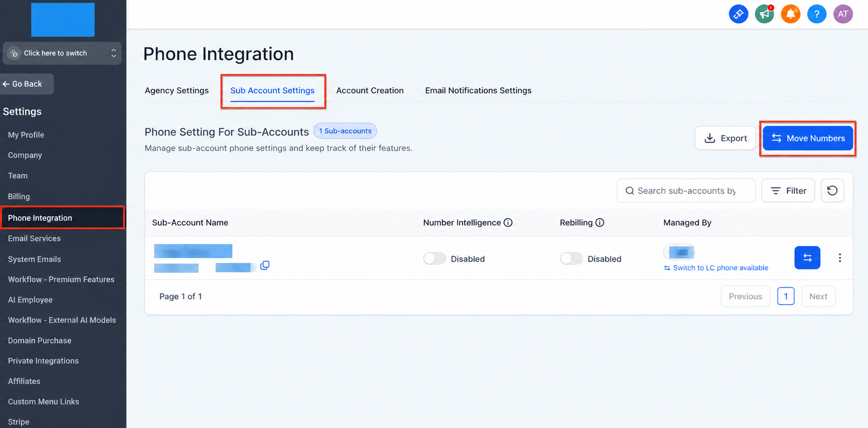Open System Emails in the sidebar
This screenshot has height=428, width=868.
tap(35, 259)
